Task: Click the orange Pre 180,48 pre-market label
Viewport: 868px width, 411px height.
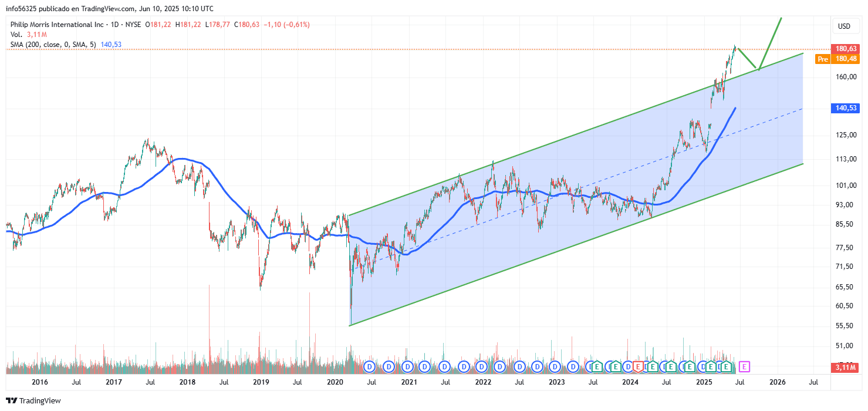Action: tap(836, 59)
